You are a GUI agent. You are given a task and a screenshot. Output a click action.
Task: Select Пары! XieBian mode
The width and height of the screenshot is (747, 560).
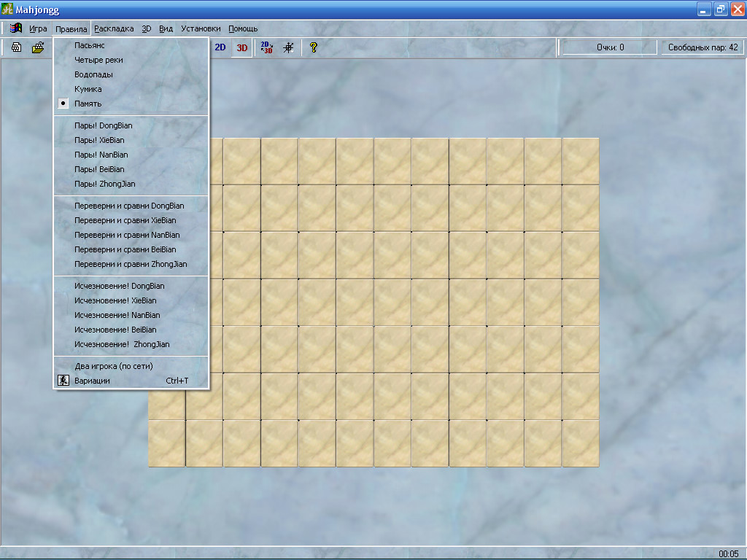tap(131, 140)
